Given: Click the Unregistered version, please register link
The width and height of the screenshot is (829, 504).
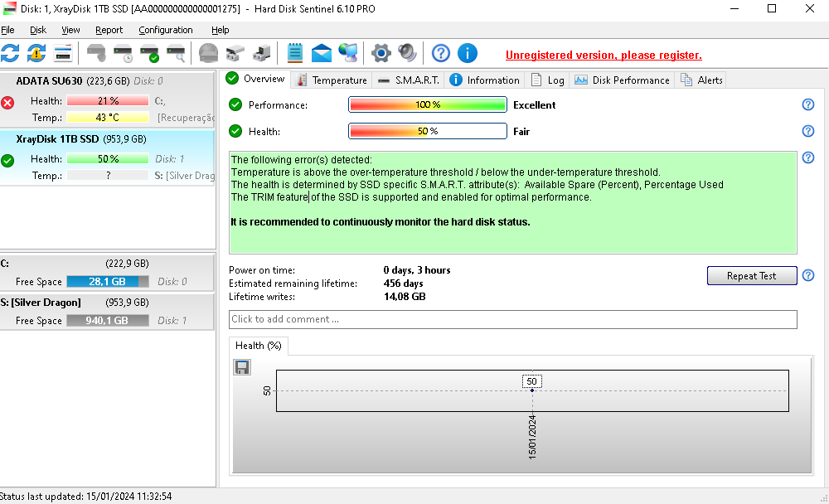Looking at the screenshot, I should point(604,55).
